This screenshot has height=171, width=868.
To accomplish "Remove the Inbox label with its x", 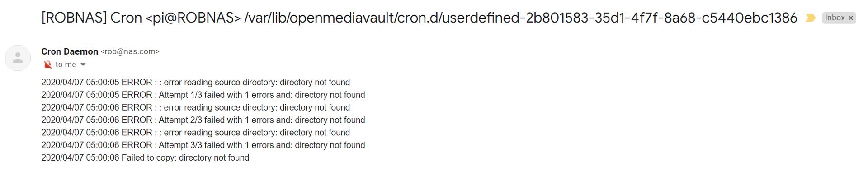I will [850, 18].
